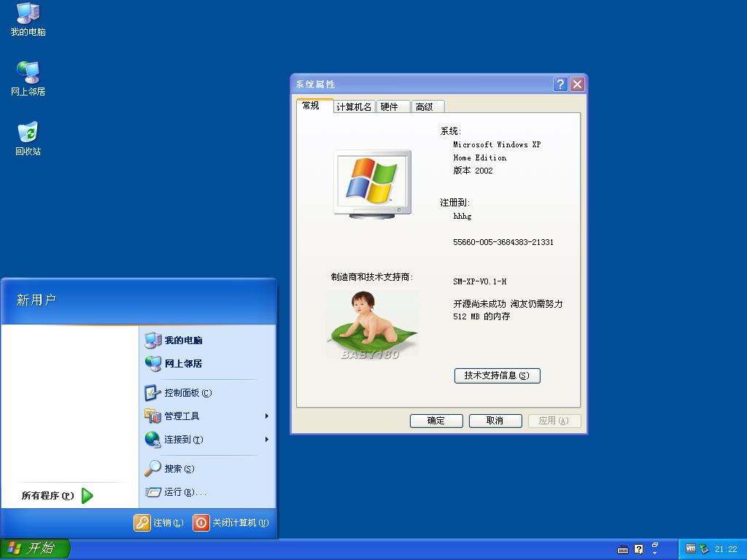Click the "系统:" label
The height and width of the screenshot is (560, 747).
tap(451, 131)
